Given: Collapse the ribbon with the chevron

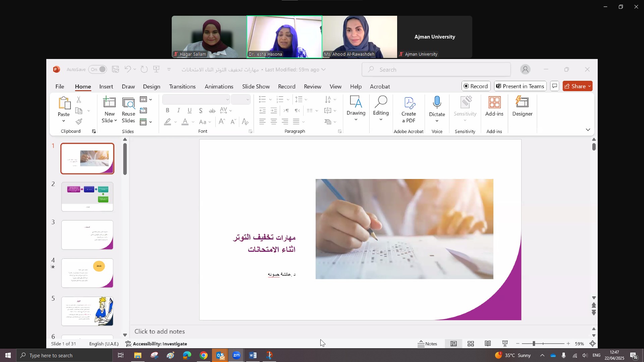Looking at the screenshot, I should click(x=588, y=130).
